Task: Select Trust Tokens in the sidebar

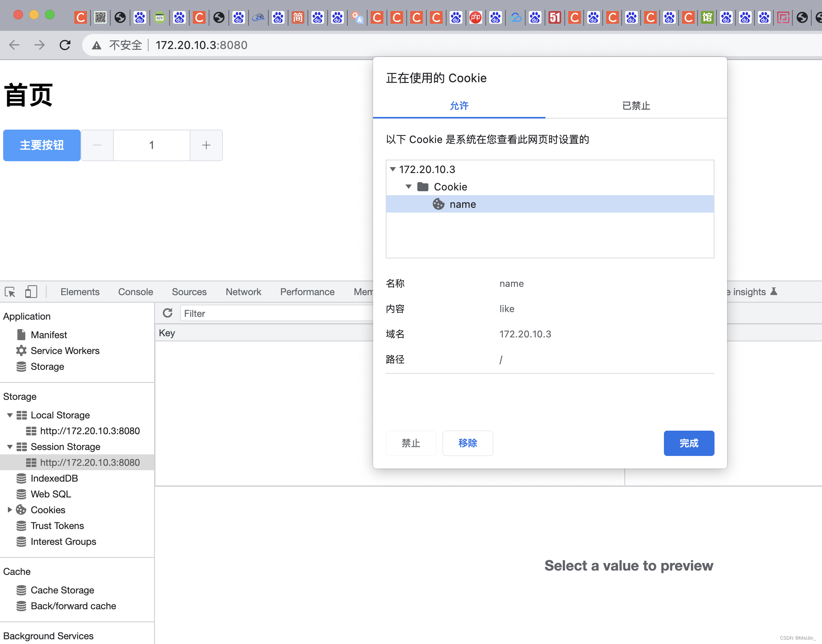Action: (57, 525)
